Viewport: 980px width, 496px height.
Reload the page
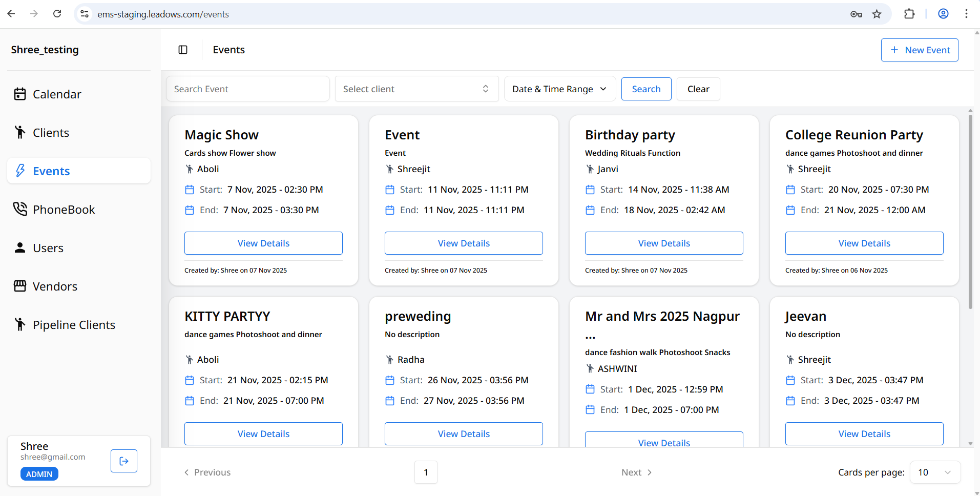tap(57, 14)
